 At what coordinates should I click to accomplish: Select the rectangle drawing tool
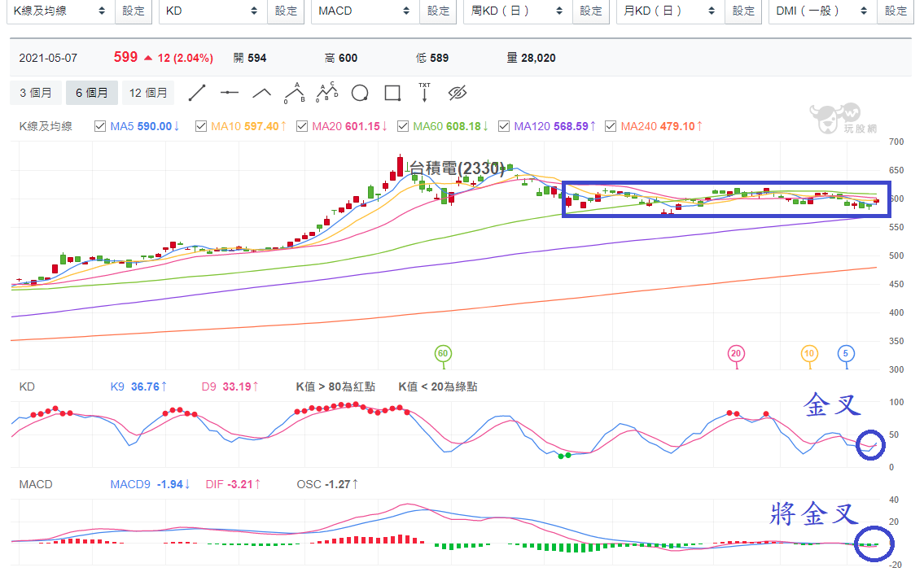coord(392,93)
